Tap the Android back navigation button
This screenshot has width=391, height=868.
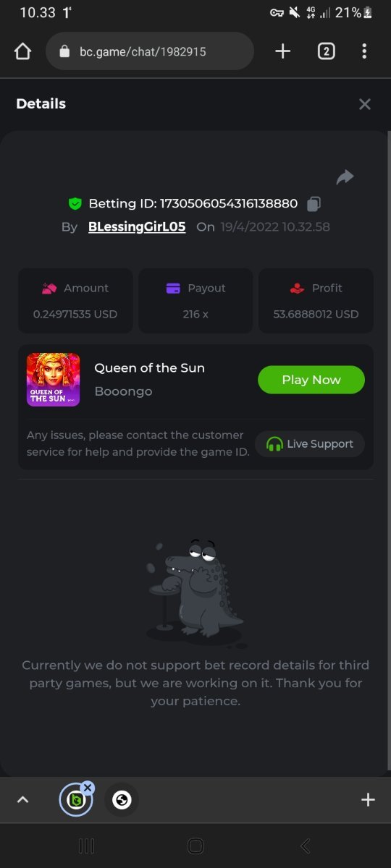(306, 846)
